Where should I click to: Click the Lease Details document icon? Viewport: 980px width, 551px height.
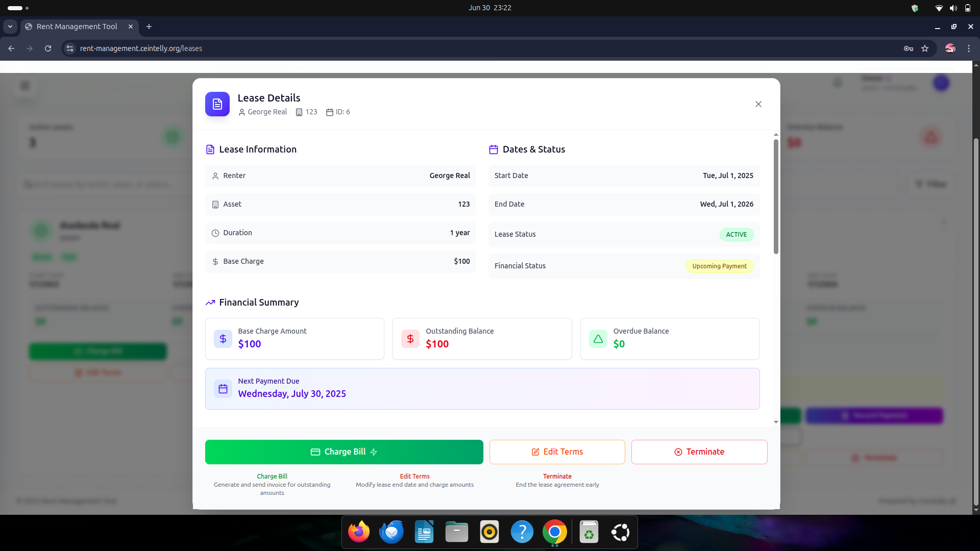click(217, 104)
